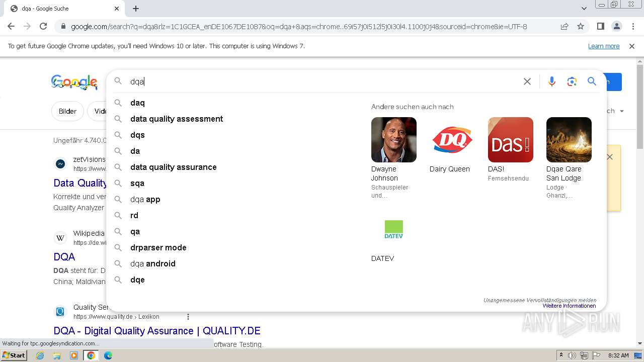Image resolution: width=644 pixels, height=362 pixels.
Task: Open tab search chevron in title bar
Action: pyautogui.click(x=584, y=9)
